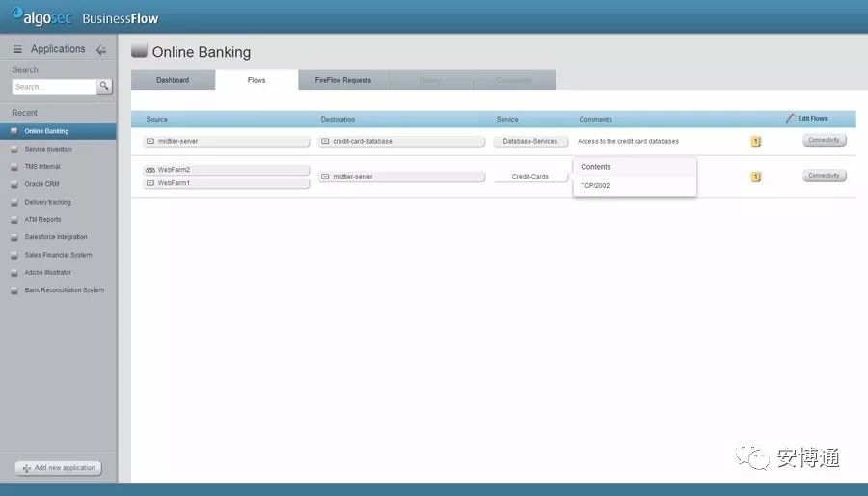Click in the Search input field
The width and height of the screenshot is (868, 496).
tap(54, 87)
